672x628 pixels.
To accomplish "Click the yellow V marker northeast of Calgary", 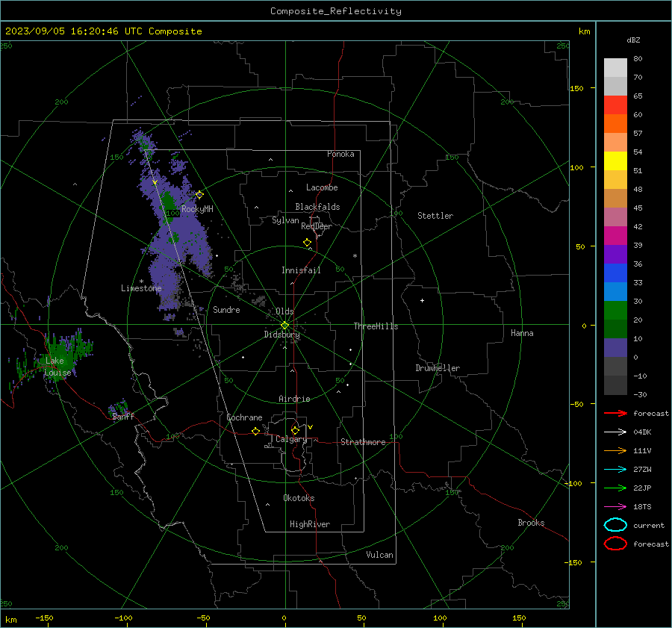I will (x=311, y=427).
